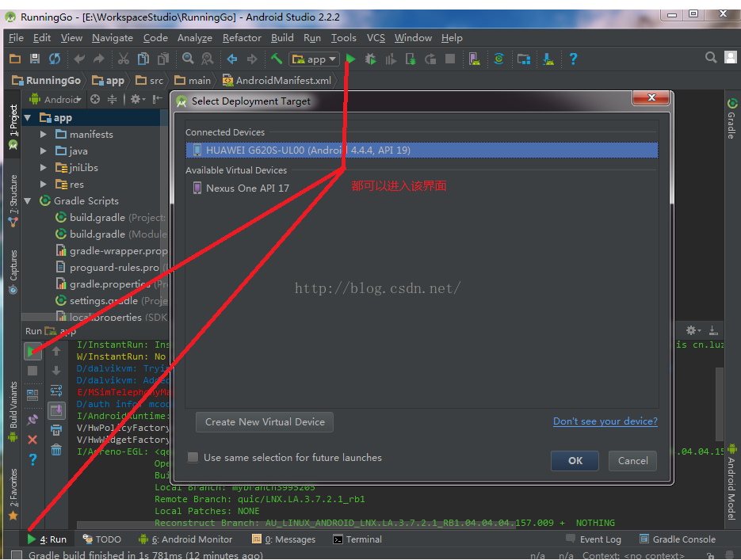Viewport: 741px width, 560px height.
Task: Click the Rerun app icon in Run panel
Action: pyautogui.click(x=32, y=352)
